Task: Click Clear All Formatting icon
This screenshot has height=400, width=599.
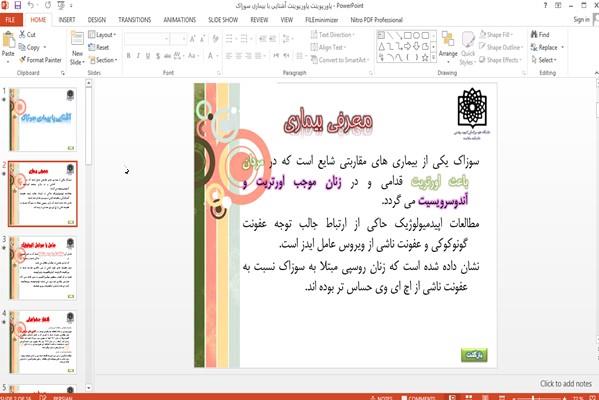Action: click(x=215, y=39)
